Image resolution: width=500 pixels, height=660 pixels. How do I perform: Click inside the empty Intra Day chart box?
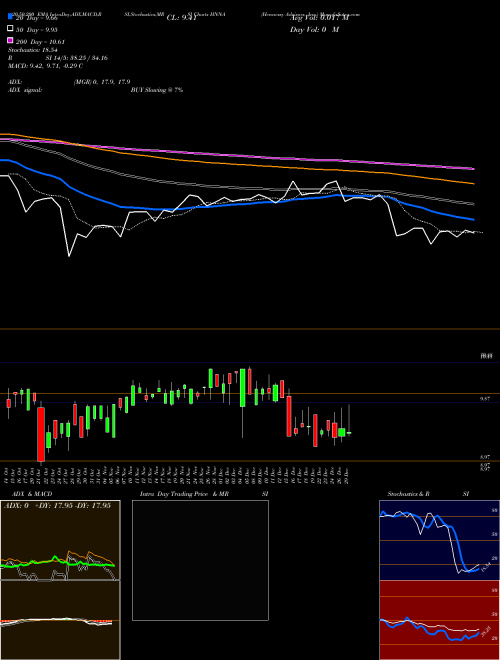point(200,560)
